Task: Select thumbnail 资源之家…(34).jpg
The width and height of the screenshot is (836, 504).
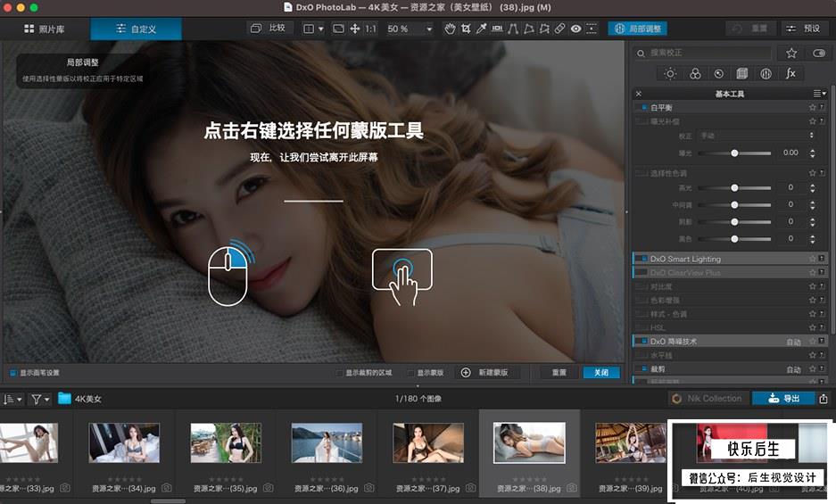Action: (124, 442)
